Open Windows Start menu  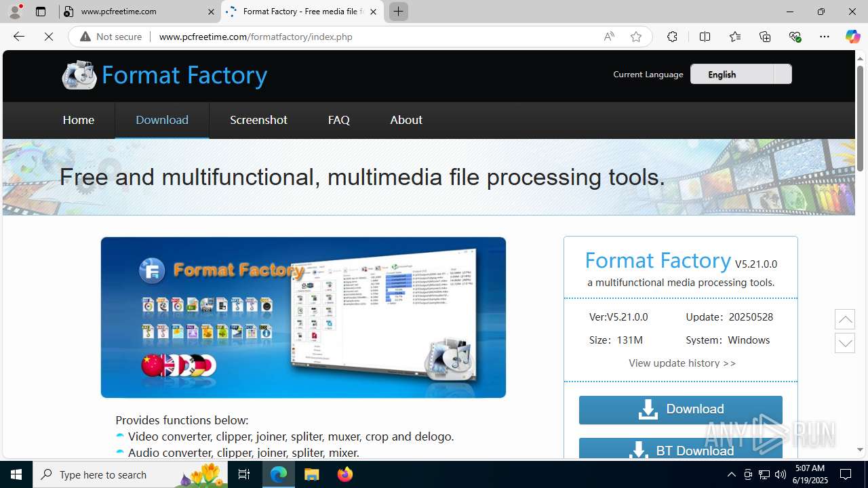(16, 474)
